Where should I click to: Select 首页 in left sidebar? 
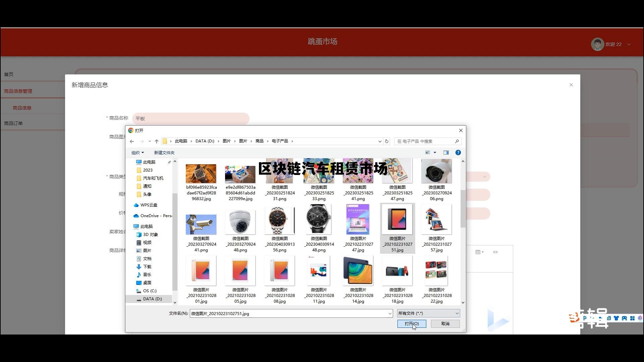pyautogui.click(x=9, y=74)
